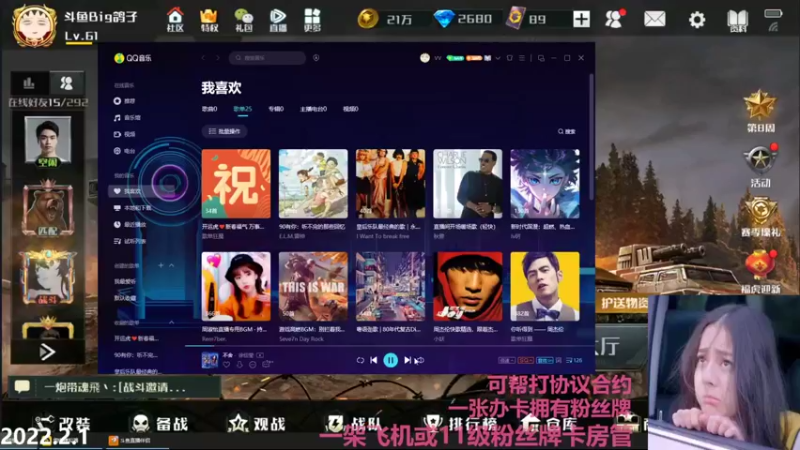
Task: Select the bear avatar labeled 匹配
Action: [x=47, y=208]
